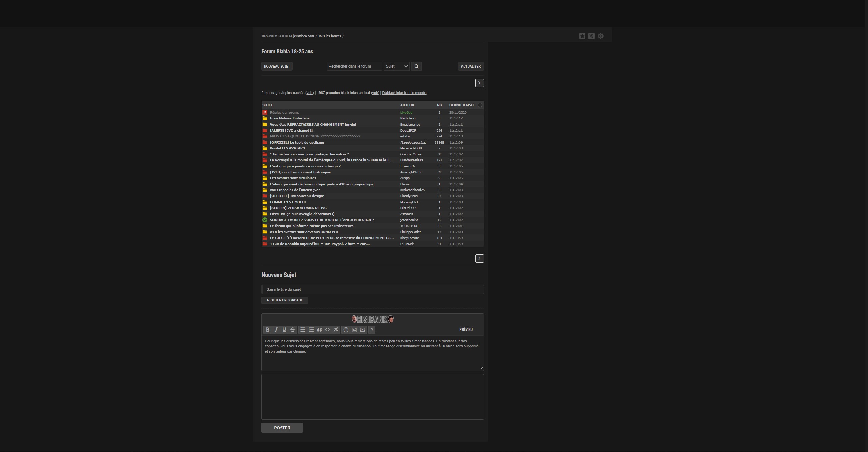This screenshot has height=452, width=868.
Task: Click author DogeSPQR
Action: tap(408, 131)
